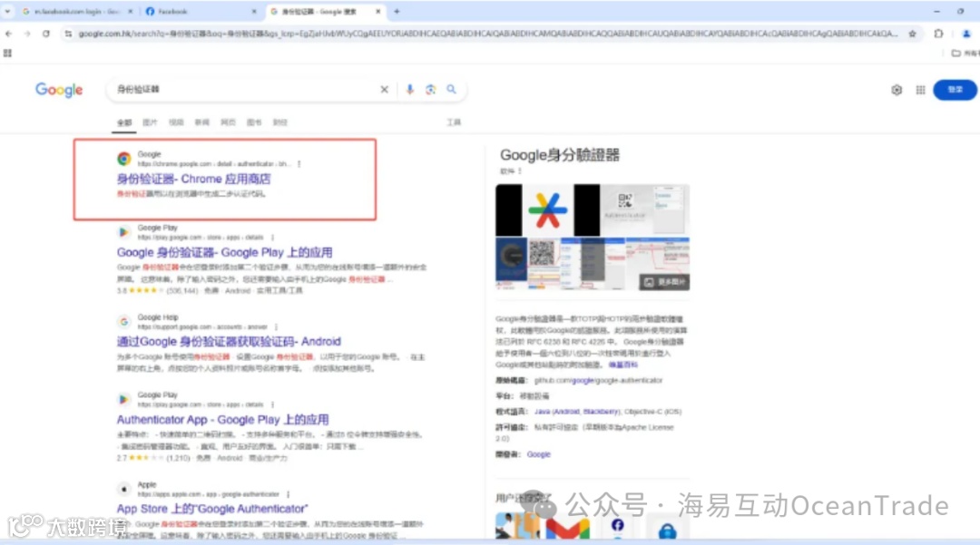The height and width of the screenshot is (545, 980).
Task: Close the Facebook browser tab
Action: tap(254, 11)
